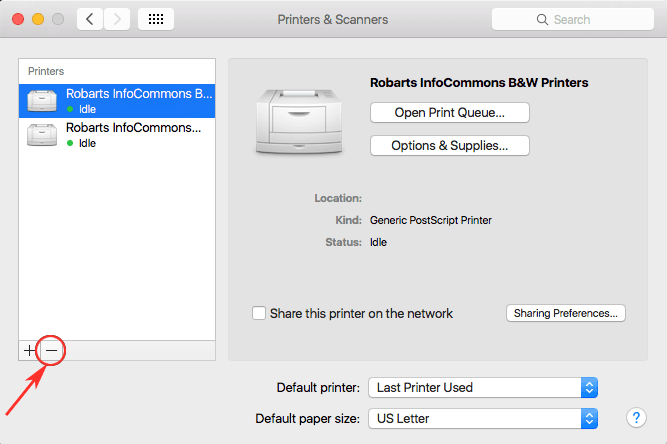The width and height of the screenshot is (667, 444).
Task: Click the add printer plus button
Action: [x=29, y=350]
